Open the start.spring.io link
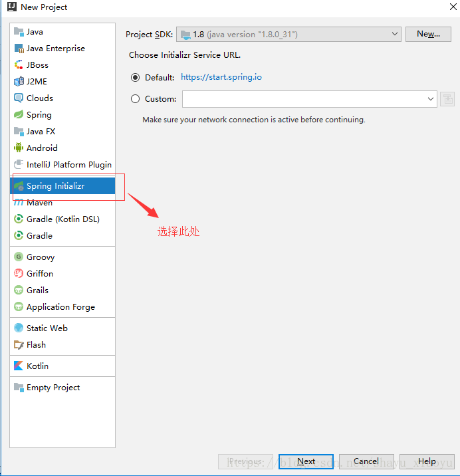Viewport: 460px width, 476px height. (221, 77)
